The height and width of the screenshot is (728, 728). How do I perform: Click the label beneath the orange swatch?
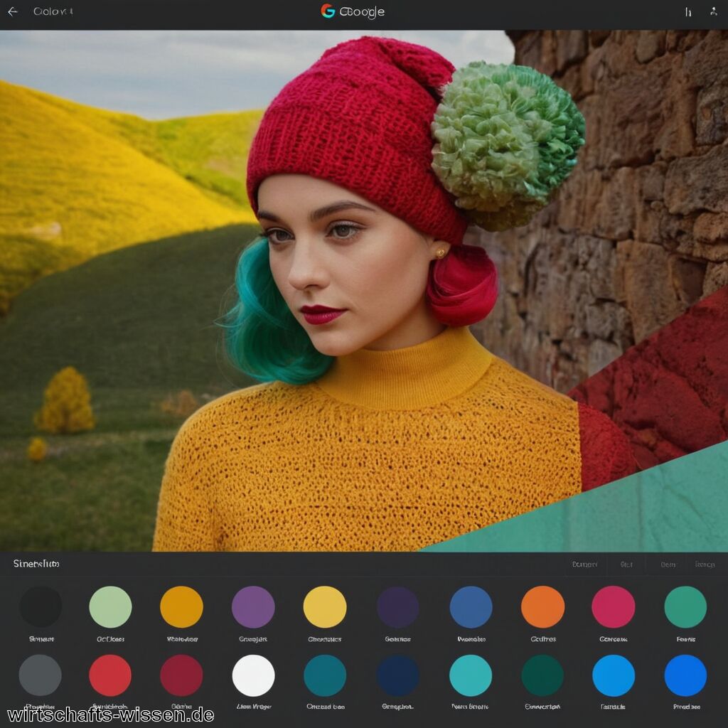coord(543,639)
